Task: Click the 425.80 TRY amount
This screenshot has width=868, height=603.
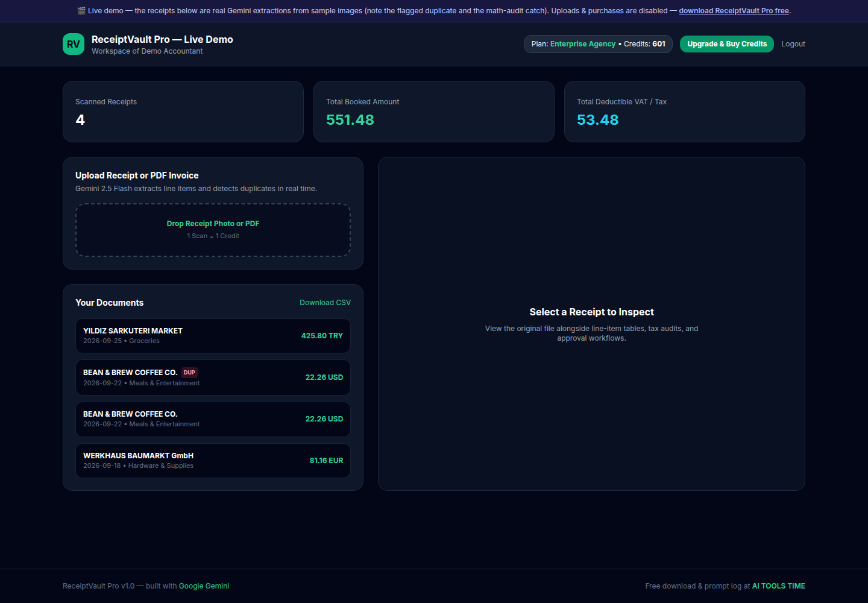Action: point(322,336)
